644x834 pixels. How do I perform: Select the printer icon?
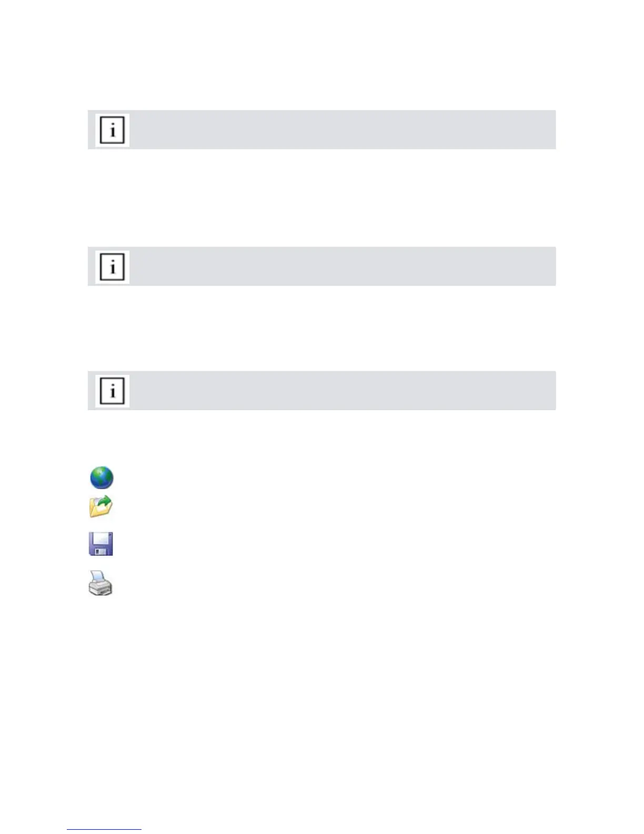tap(100, 583)
